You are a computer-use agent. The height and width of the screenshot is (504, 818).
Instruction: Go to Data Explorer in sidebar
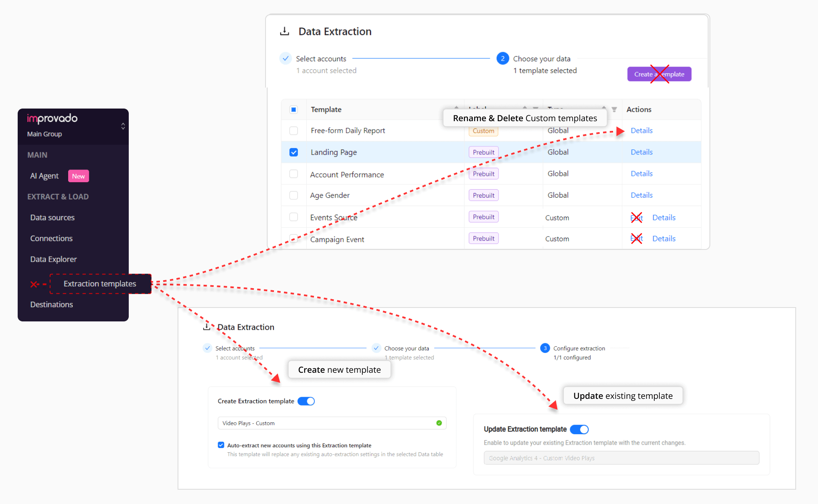click(x=53, y=259)
